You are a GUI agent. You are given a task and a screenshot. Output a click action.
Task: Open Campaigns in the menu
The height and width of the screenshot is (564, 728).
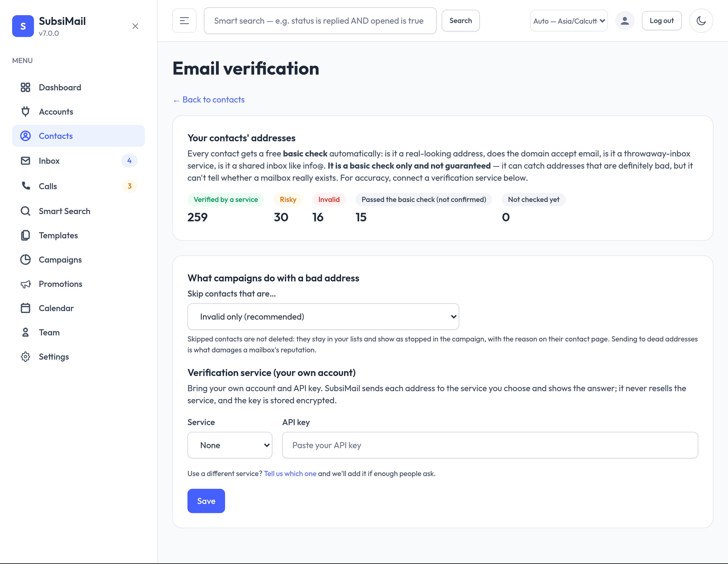pos(78,260)
